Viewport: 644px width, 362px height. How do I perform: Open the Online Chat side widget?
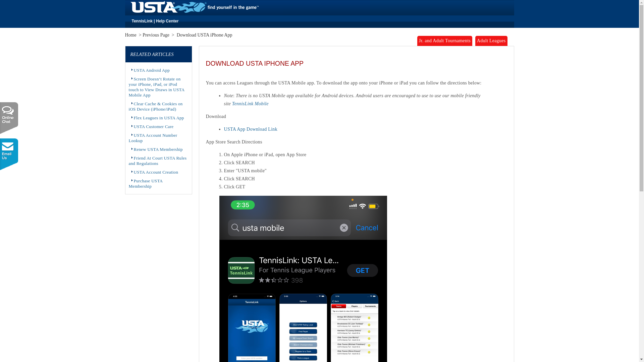[9, 118]
